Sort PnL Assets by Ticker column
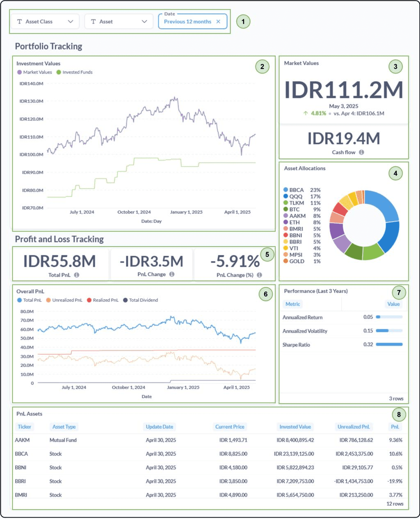The image size is (420, 525). [24, 427]
